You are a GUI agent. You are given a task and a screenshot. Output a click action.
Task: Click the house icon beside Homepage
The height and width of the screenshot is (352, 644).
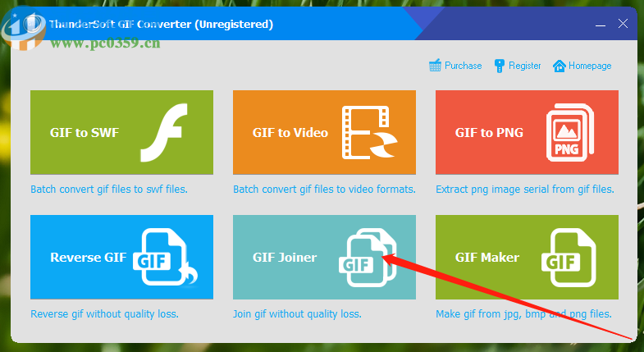pyautogui.click(x=559, y=66)
